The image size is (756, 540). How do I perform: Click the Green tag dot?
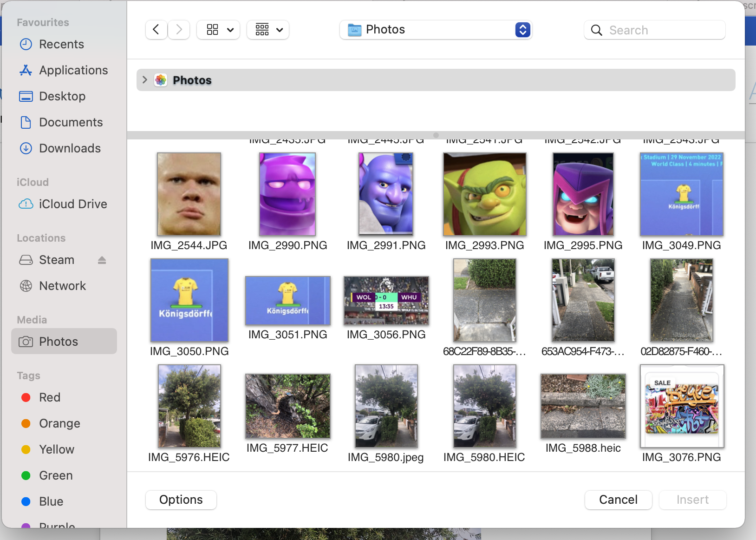tap(26, 475)
